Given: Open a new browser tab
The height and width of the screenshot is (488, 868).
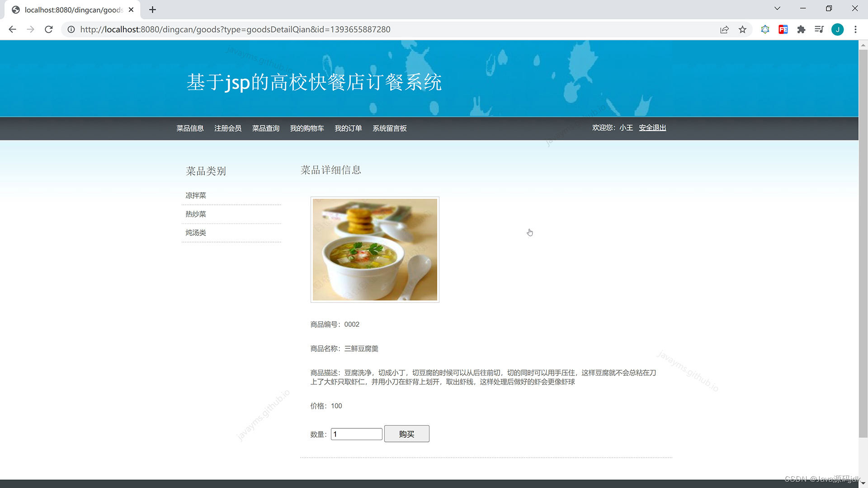Looking at the screenshot, I should coord(152,9).
